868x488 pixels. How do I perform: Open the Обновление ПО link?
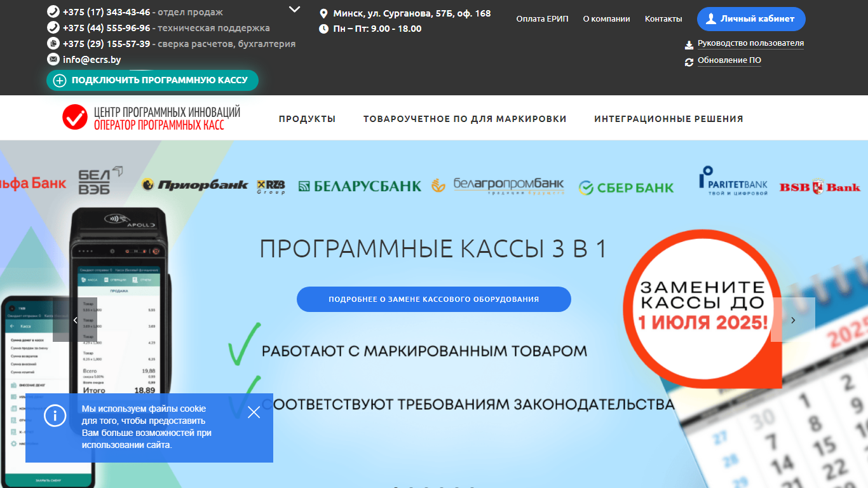[729, 60]
